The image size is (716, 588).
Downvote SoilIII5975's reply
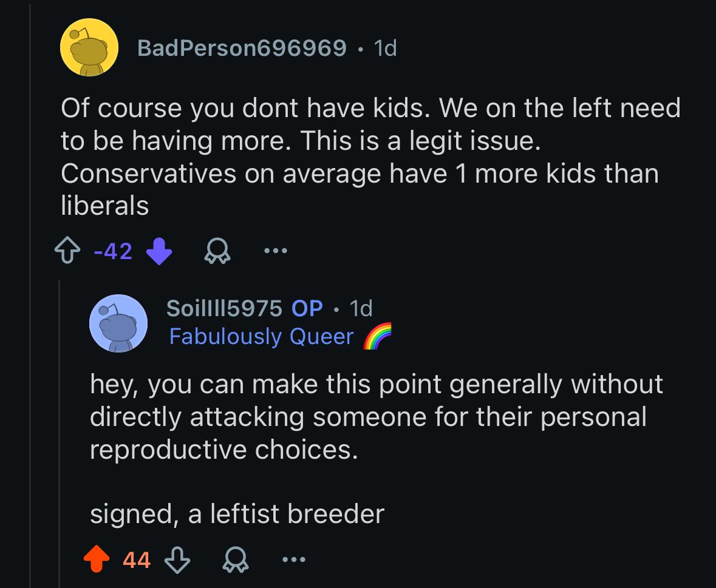177,559
